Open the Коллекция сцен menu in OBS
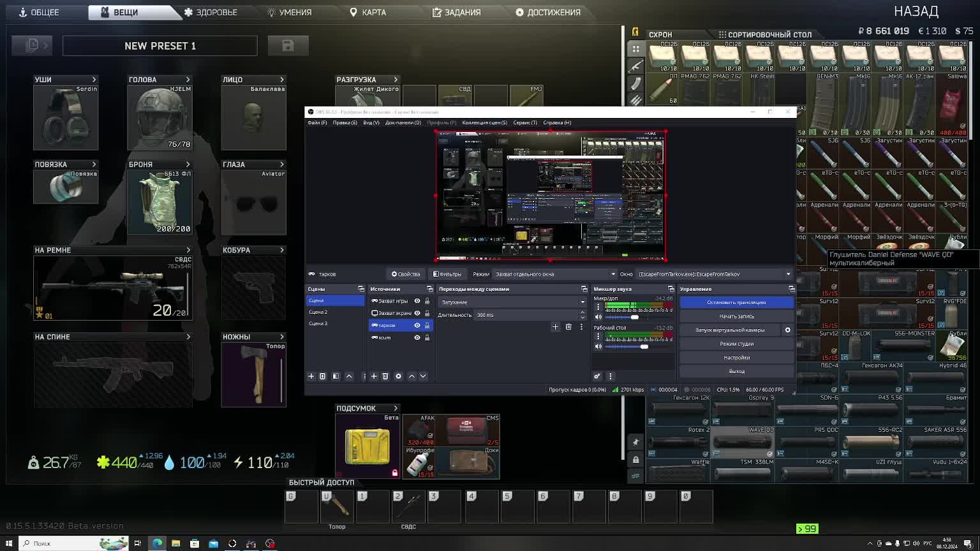Image resolution: width=980 pixels, height=551 pixels. [485, 122]
